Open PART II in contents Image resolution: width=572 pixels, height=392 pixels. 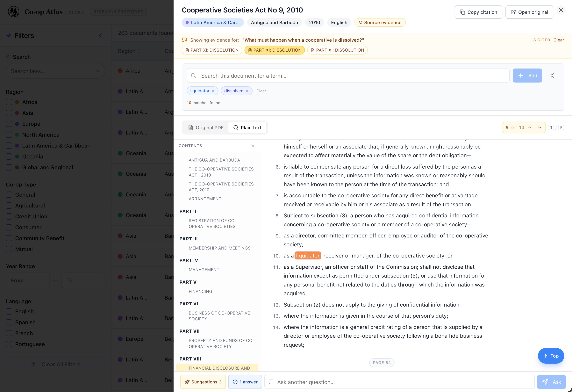[x=188, y=211]
